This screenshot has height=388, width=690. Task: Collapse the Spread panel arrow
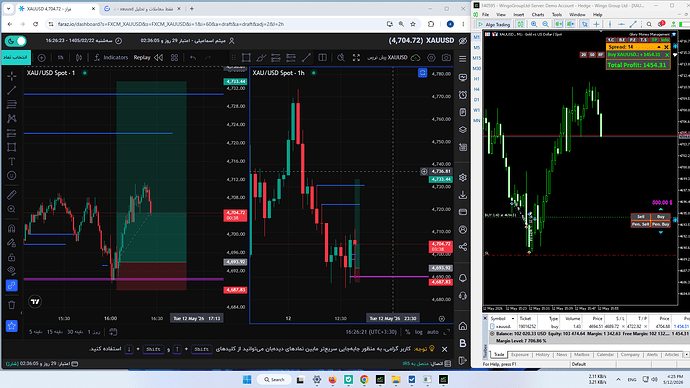[x=659, y=47]
